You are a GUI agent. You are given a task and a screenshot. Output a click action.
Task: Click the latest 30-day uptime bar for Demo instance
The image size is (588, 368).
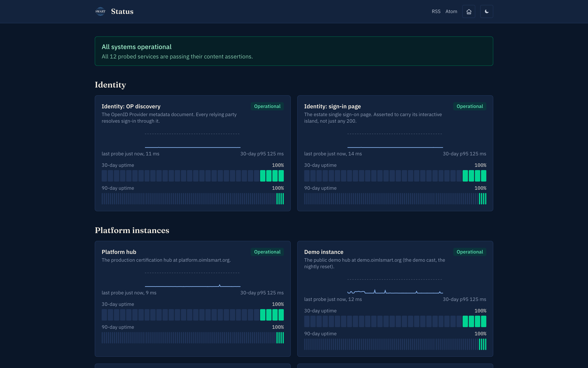pos(484,321)
